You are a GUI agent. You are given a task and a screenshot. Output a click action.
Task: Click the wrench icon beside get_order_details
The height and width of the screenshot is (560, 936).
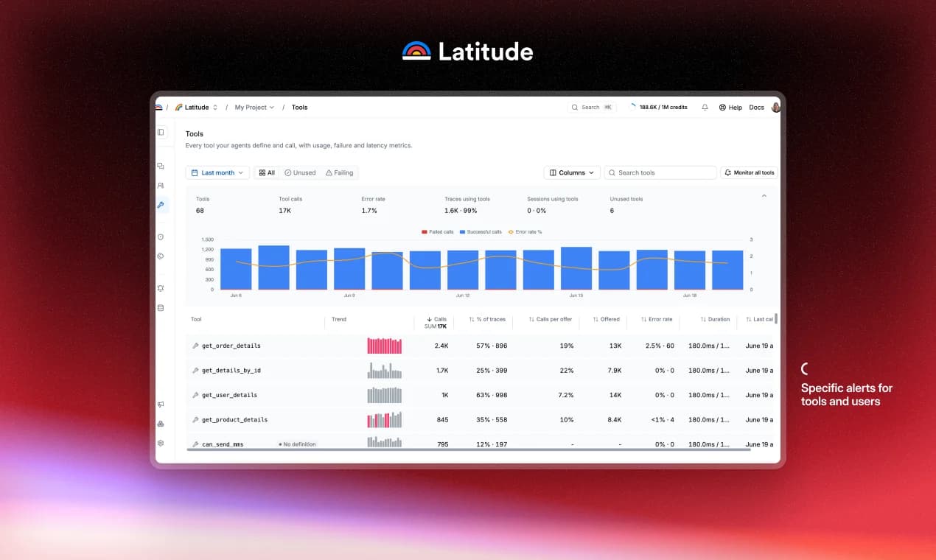coord(195,346)
